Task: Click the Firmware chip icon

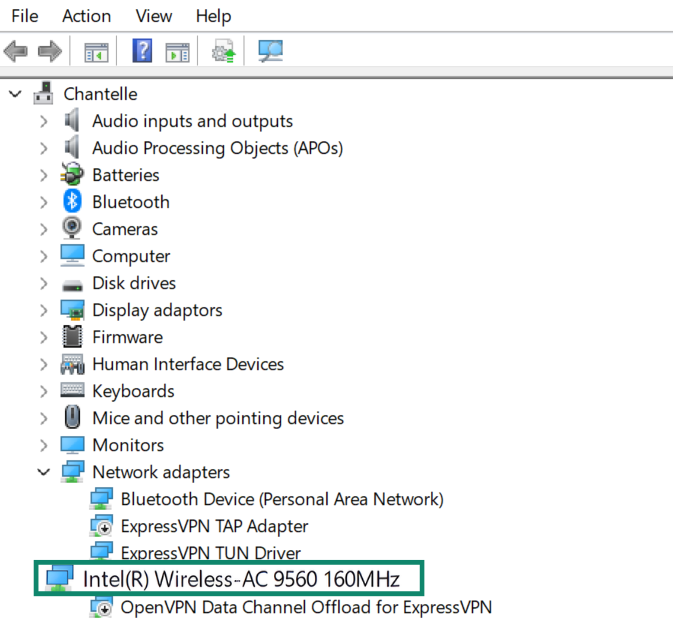Action: 72,336
